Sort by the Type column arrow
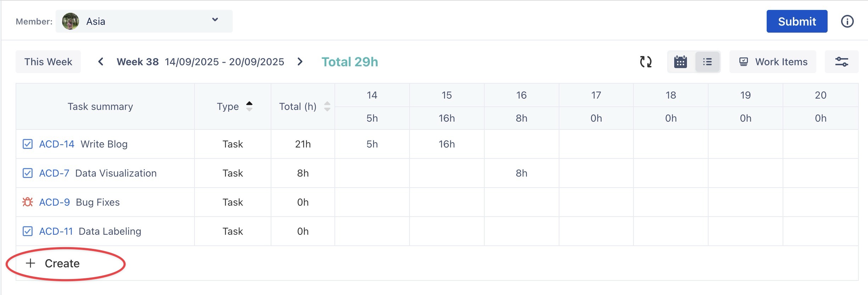 (249, 106)
